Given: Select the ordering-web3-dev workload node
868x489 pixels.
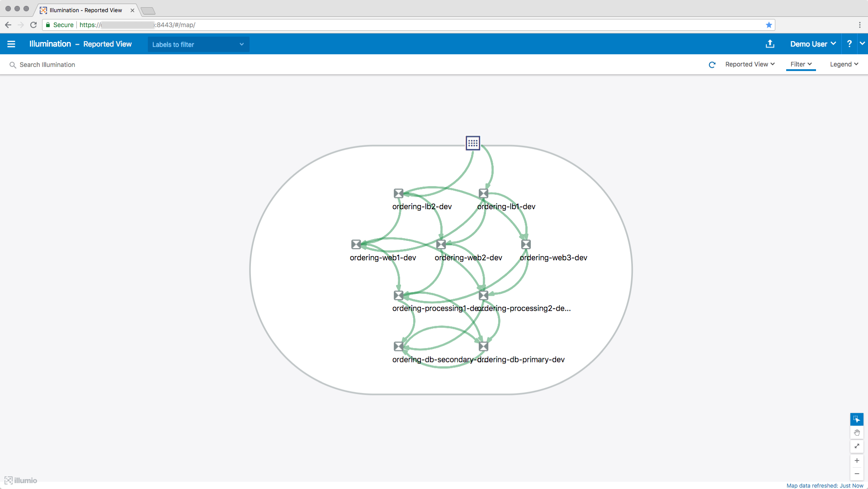Looking at the screenshot, I should pos(526,244).
